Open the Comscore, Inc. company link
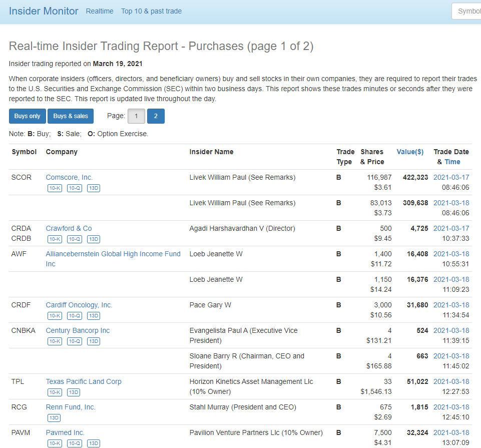 [70, 177]
